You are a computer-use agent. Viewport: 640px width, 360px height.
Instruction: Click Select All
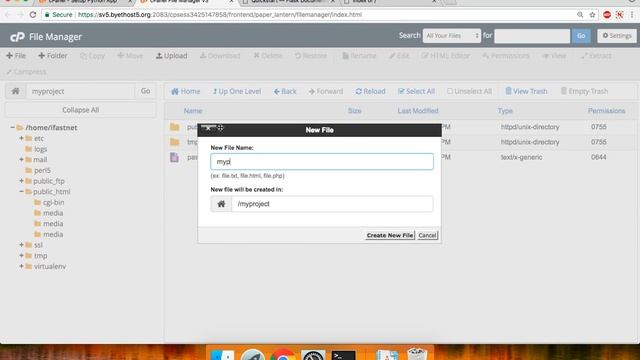pos(416,91)
